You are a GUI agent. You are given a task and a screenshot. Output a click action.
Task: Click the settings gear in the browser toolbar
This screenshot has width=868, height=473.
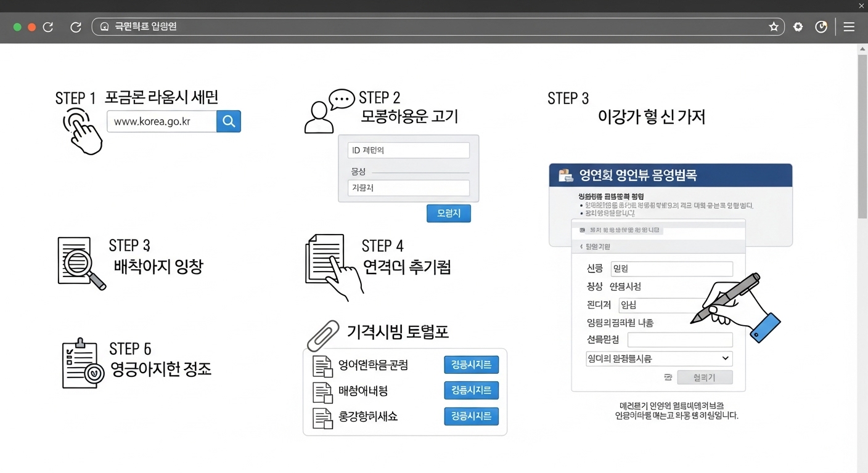pyautogui.click(x=798, y=26)
